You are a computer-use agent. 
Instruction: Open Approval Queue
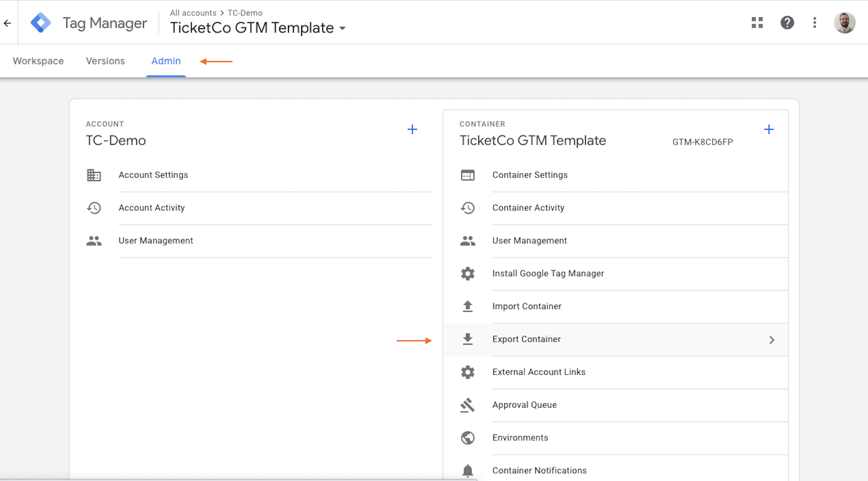tap(524, 405)
